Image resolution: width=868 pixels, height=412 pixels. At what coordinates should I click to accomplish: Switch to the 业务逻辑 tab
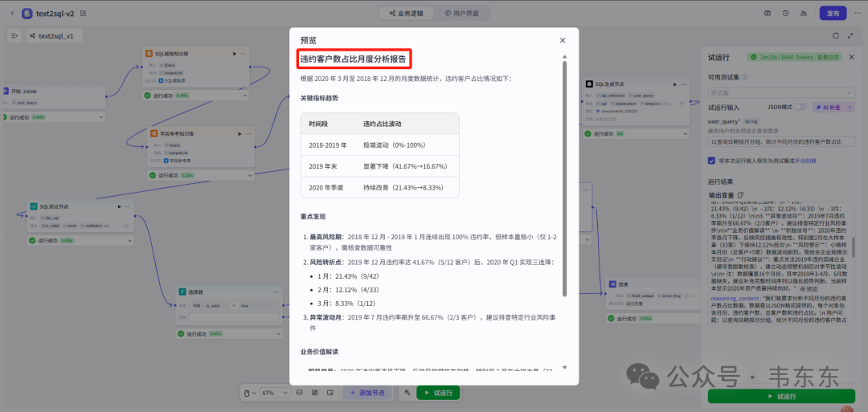407,13
